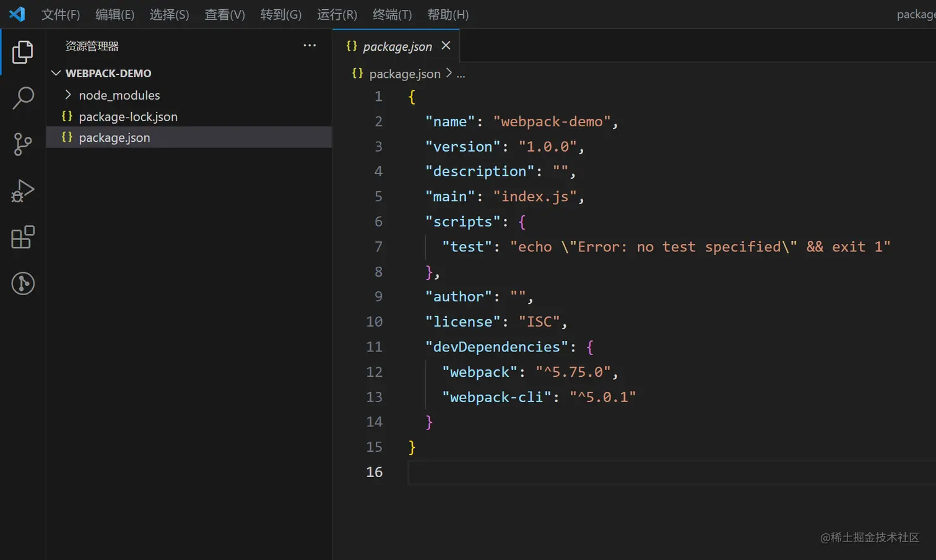Click line number 1 in the gutter
The image size is (936, 560).
[x=378, y=97]
